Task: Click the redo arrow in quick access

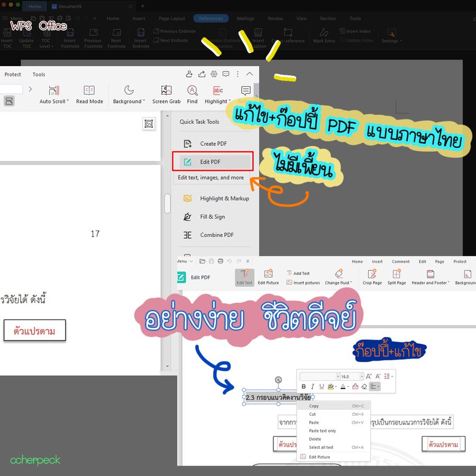Action: 239,261
